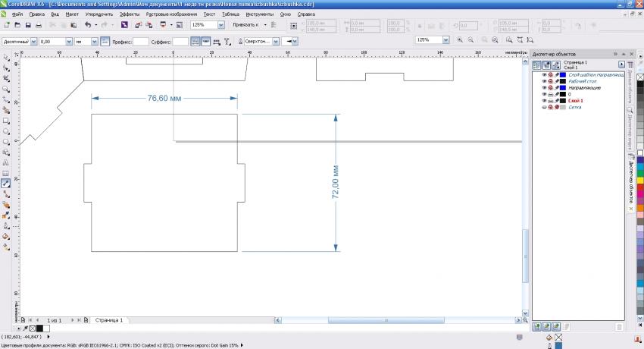This screenshot has width=644, height=349.
Task: Open a file with the Open icon
Action: pyautogui.click(x=17, y=25)
